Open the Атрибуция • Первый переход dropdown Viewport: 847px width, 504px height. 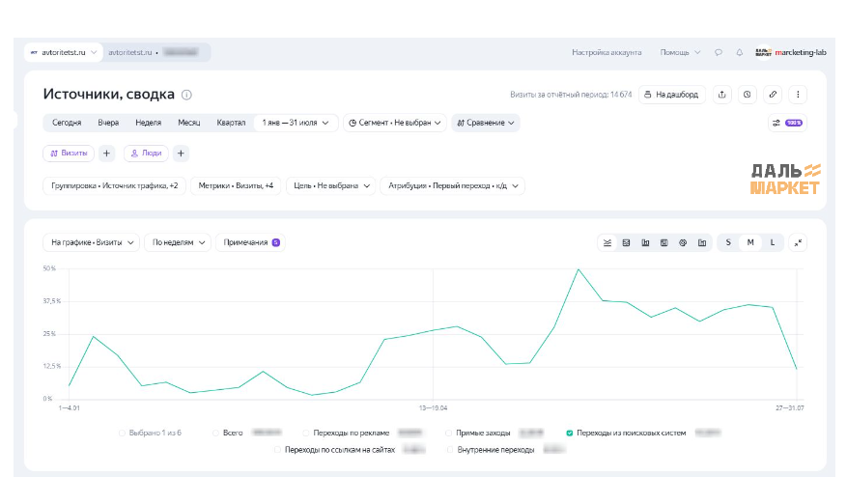pos(453,185)
